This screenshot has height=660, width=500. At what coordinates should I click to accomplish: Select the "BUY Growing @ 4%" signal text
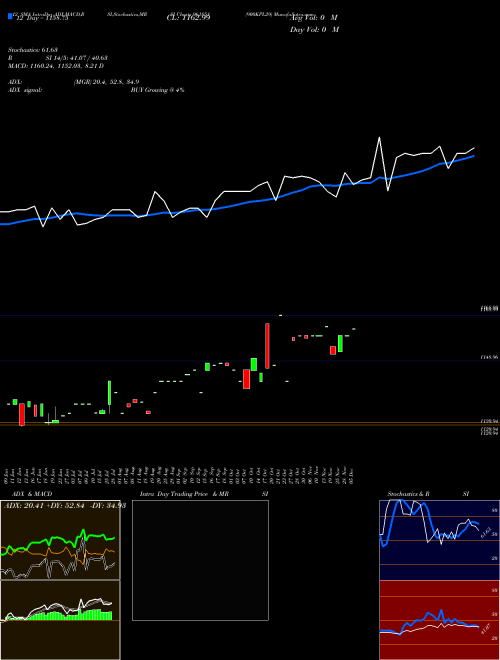(157, 90)
